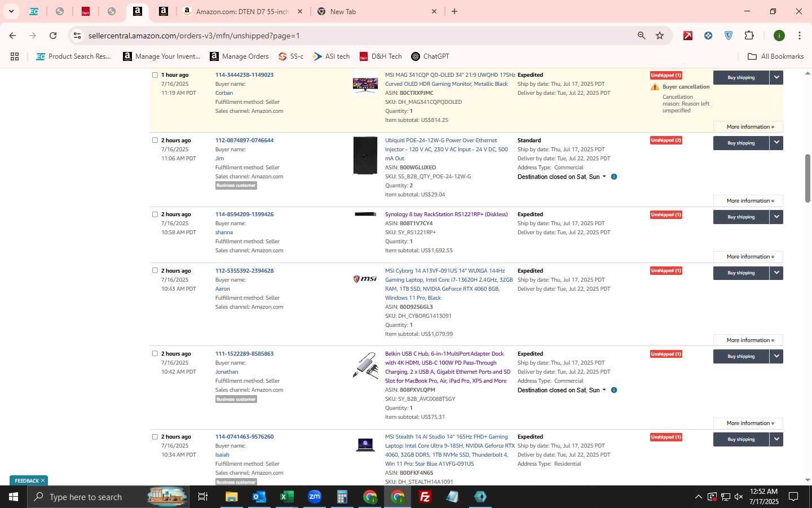Screen dimensions: 812x508
Task: Open the D&H Tech bookmark
Action: [381, 56]
